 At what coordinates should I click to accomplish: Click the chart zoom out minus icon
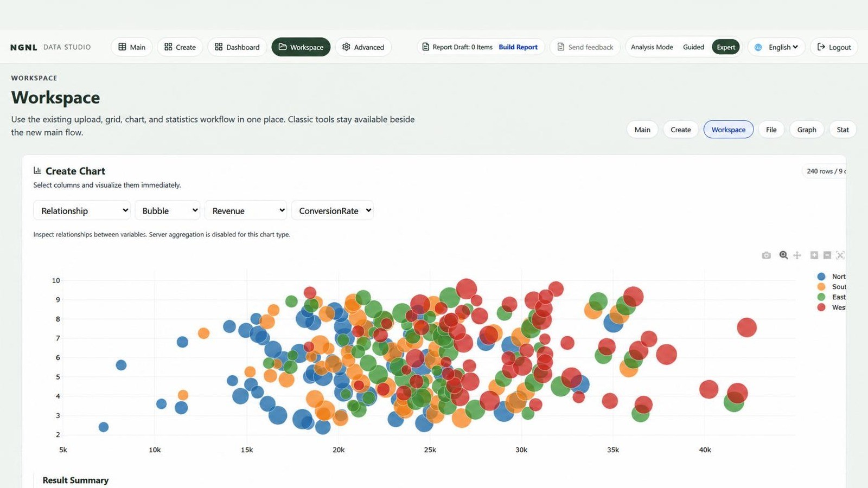tap(827, 255)
